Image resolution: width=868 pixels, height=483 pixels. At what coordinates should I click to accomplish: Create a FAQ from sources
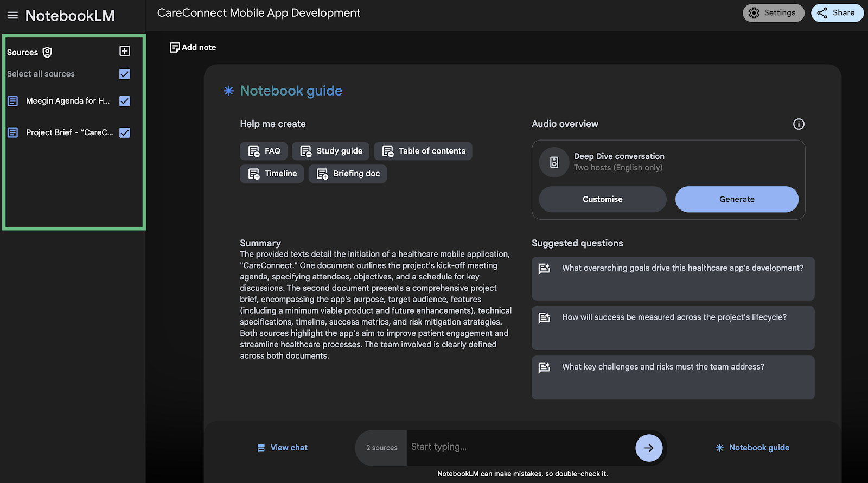pyautogui.click(x=265, y=151)
